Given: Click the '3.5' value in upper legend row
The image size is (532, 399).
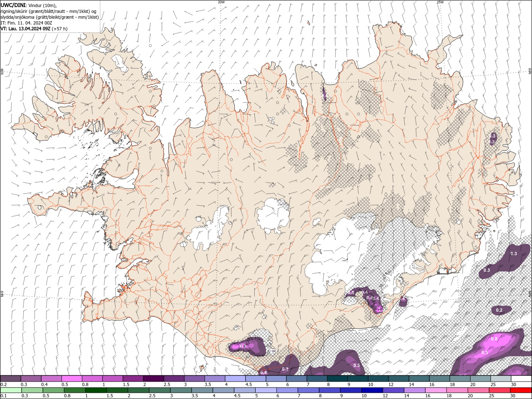Looking at the screenshot, I should pyautogui.click(x=208, y=384).
